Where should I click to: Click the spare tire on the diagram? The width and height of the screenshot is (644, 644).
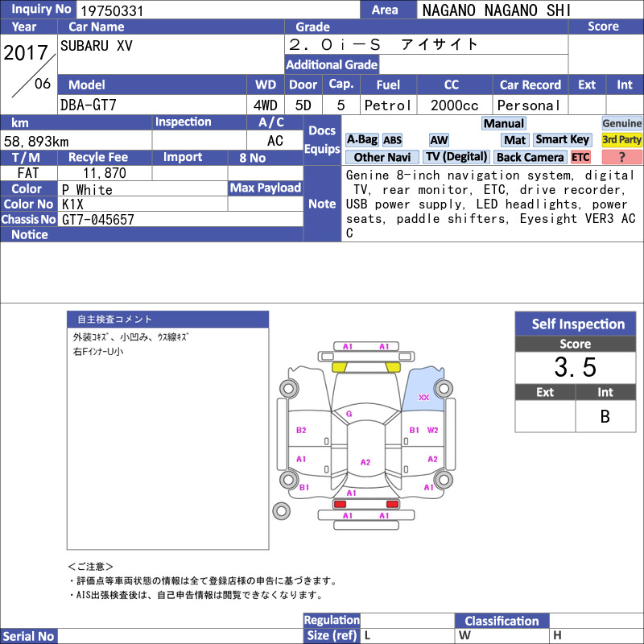pyautogui.click(x=281, y=511)
